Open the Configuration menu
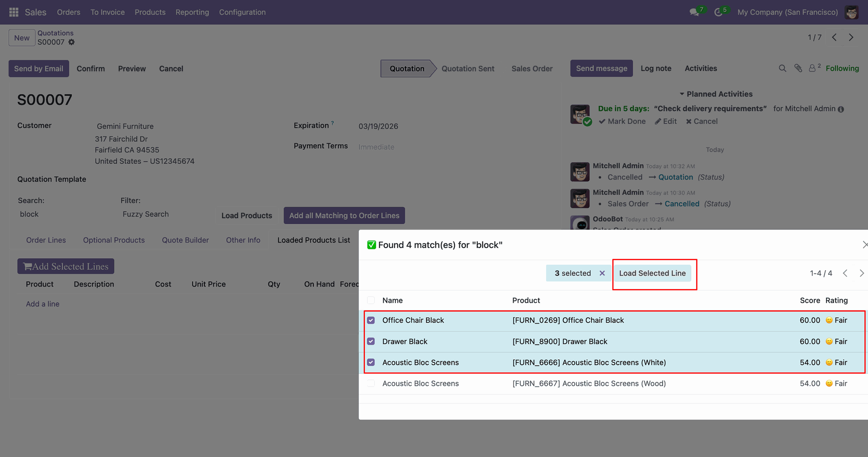Screen dimensions: 868x457 click(x=242, y=12)
